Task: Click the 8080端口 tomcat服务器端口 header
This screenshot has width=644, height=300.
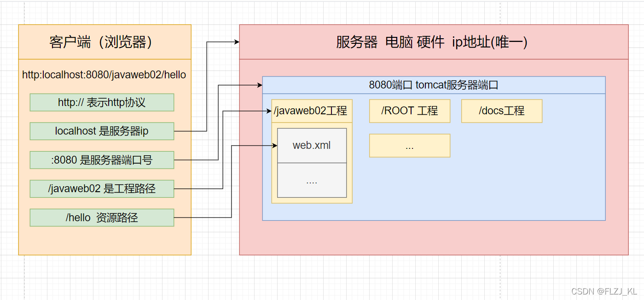Action: pyautogui.click(x=433, y=84)
